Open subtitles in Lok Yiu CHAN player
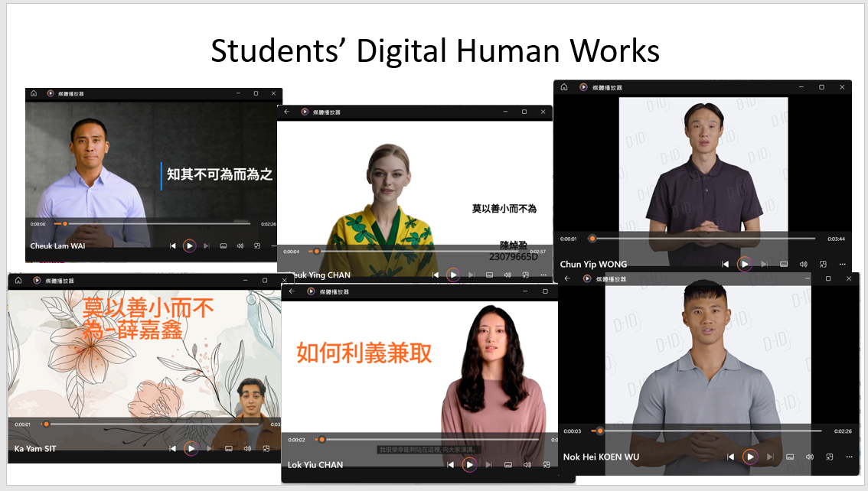The width and height of the screenshot is (868, 491). click(507, 464)
